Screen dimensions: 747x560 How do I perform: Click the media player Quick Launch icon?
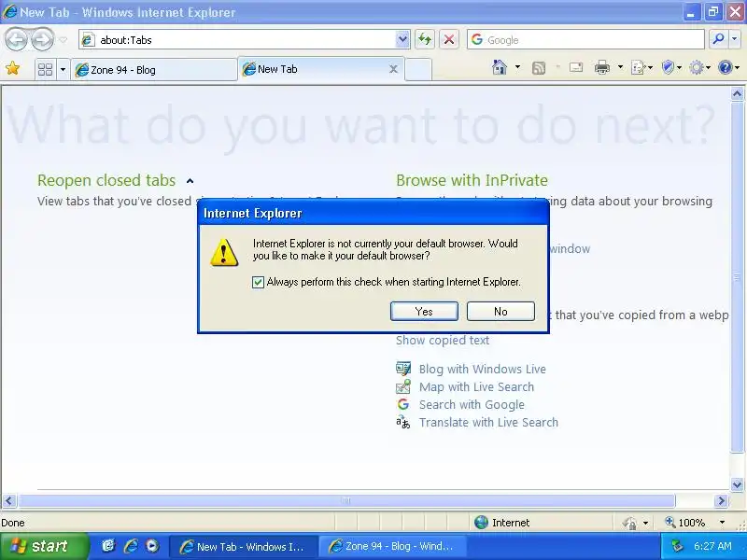point(152,546)
